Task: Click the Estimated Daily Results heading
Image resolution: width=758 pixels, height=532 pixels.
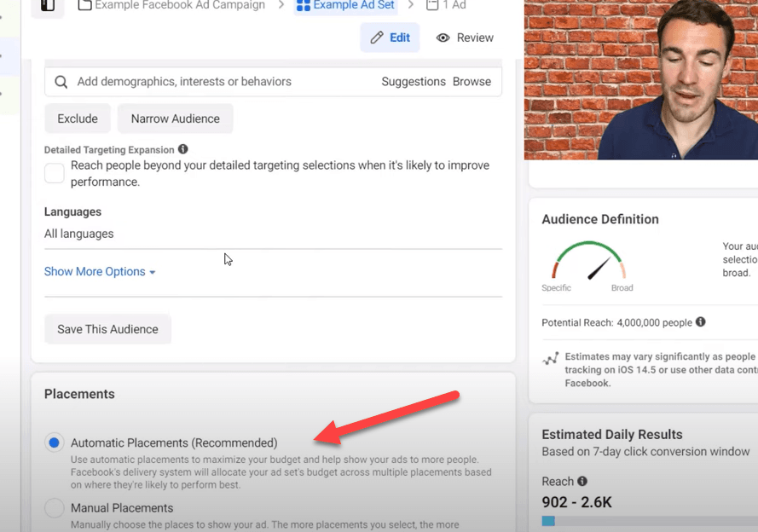Action: coord(612,435)
